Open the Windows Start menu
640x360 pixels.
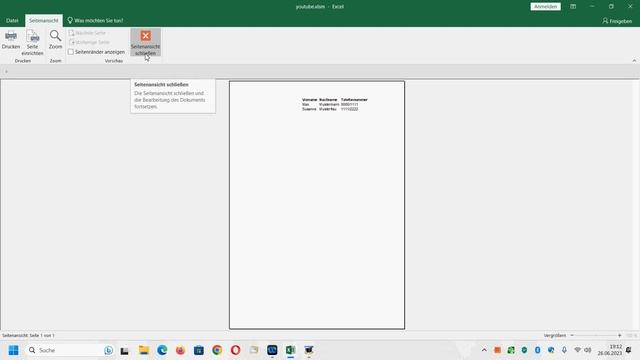[x=13, y=350]
